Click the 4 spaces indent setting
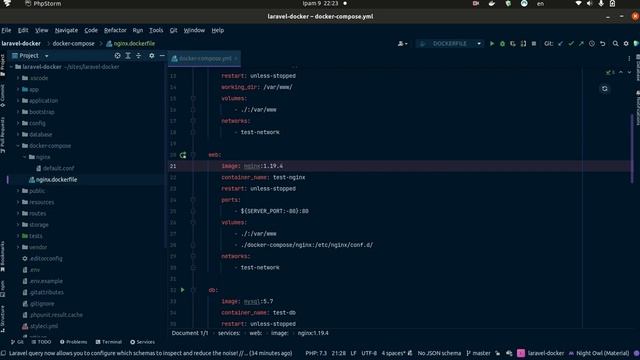Viewport: 640px width, 360px height. [x=393, y=353]
